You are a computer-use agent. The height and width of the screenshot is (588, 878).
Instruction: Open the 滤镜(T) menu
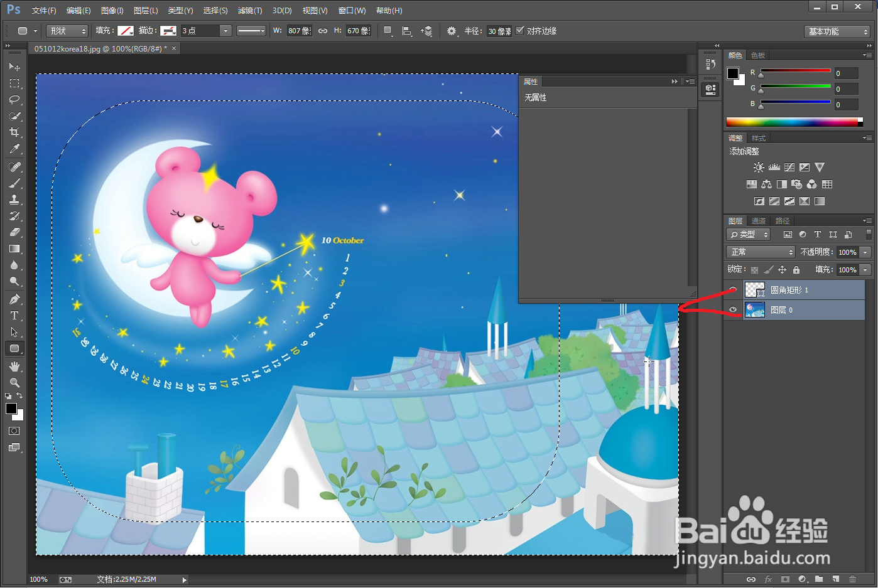[250, 11]
